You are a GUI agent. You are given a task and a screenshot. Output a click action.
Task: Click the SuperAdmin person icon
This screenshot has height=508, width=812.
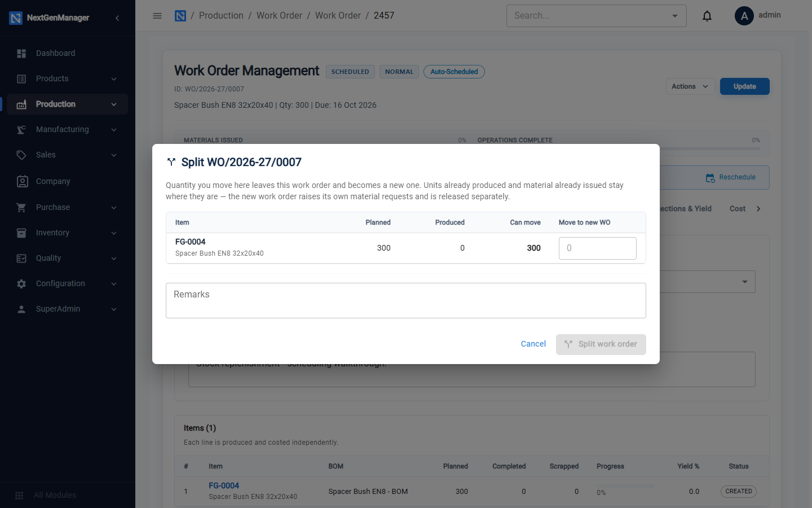point(21,309)
